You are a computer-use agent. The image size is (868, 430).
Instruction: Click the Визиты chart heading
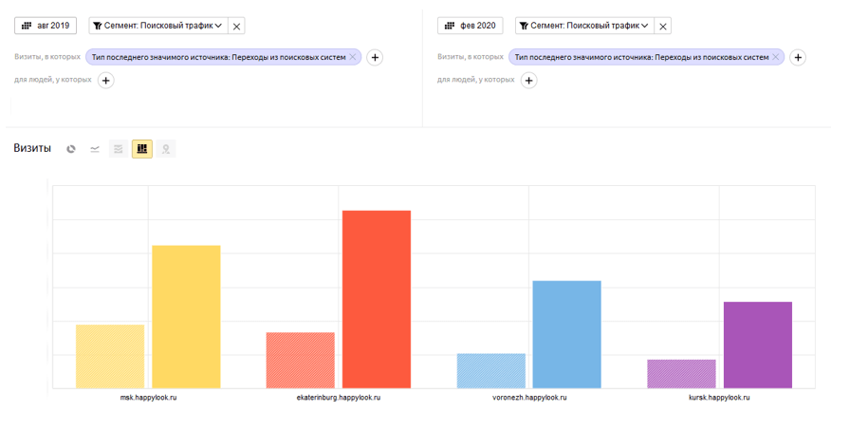click(32, 148)
